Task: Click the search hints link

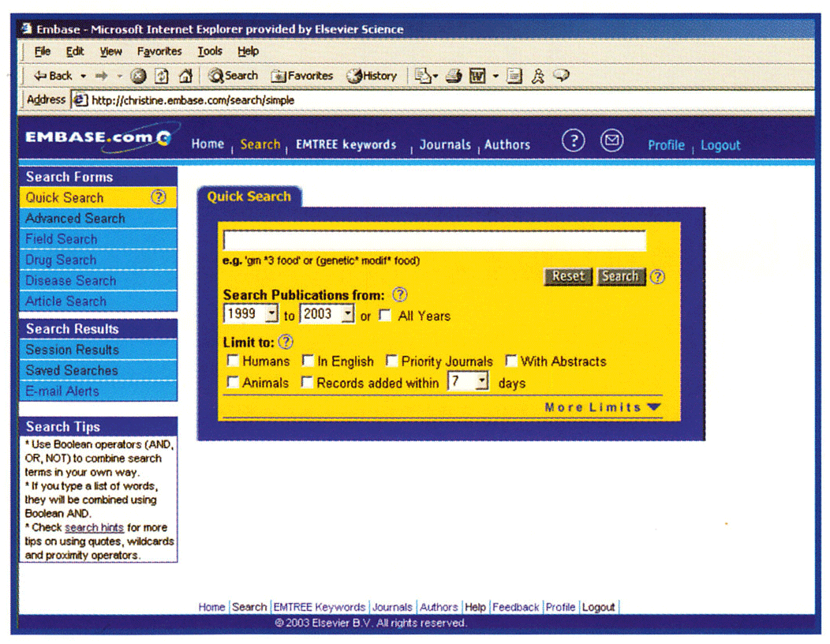Action: pyautogui.click(x=94, y=527)
